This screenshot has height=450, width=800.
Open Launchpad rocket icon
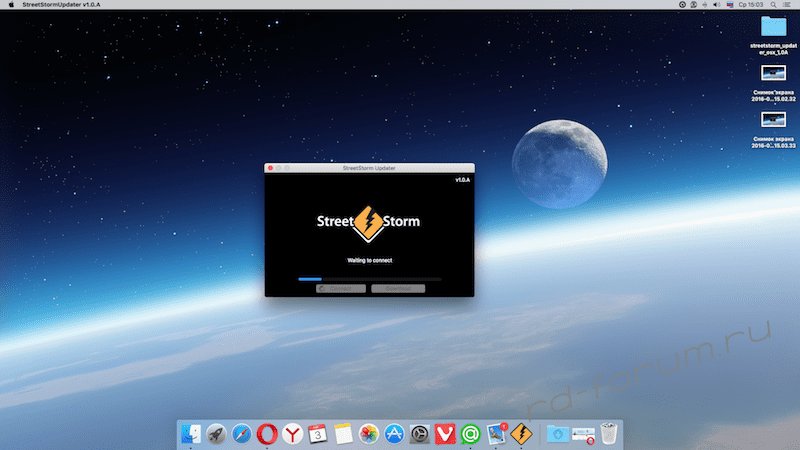coord(216,434)
